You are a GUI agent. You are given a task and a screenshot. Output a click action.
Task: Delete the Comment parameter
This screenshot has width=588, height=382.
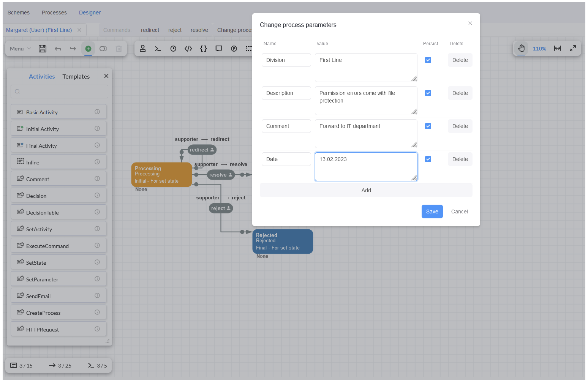(x=460, y=126)
